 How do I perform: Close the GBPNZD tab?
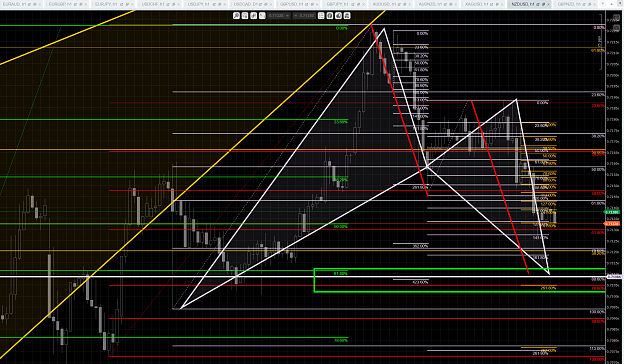pyautogui.click(x=595, y=4)
